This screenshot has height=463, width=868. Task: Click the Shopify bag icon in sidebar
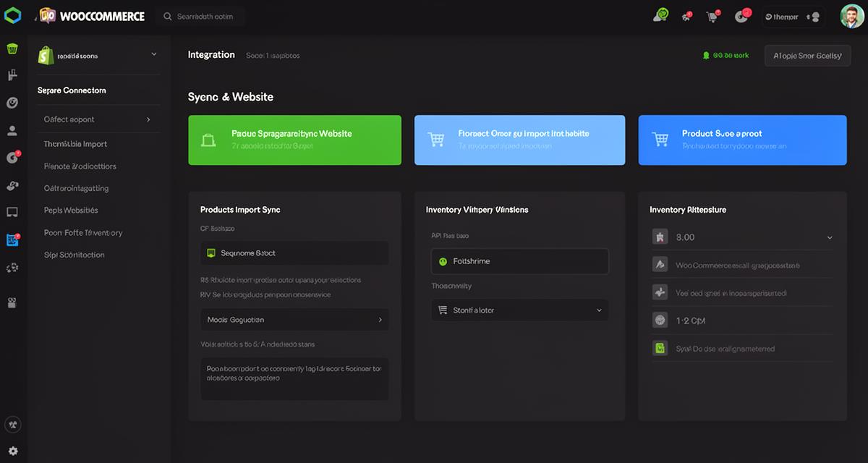tap(46, 56)
